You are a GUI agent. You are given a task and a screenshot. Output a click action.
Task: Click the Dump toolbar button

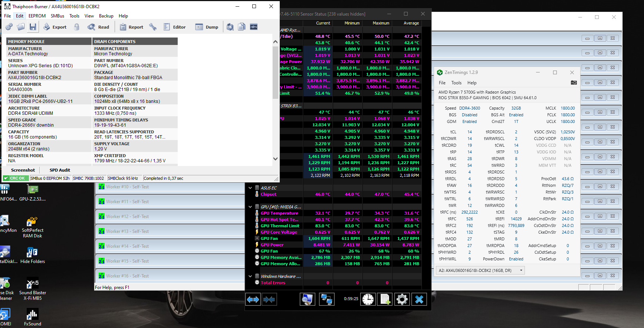coord(207,27)
